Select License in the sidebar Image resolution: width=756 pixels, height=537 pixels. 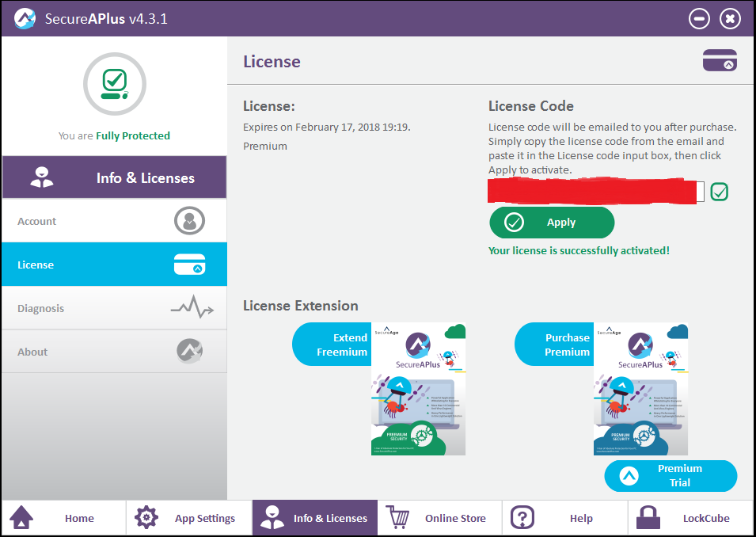pos(114,265)
